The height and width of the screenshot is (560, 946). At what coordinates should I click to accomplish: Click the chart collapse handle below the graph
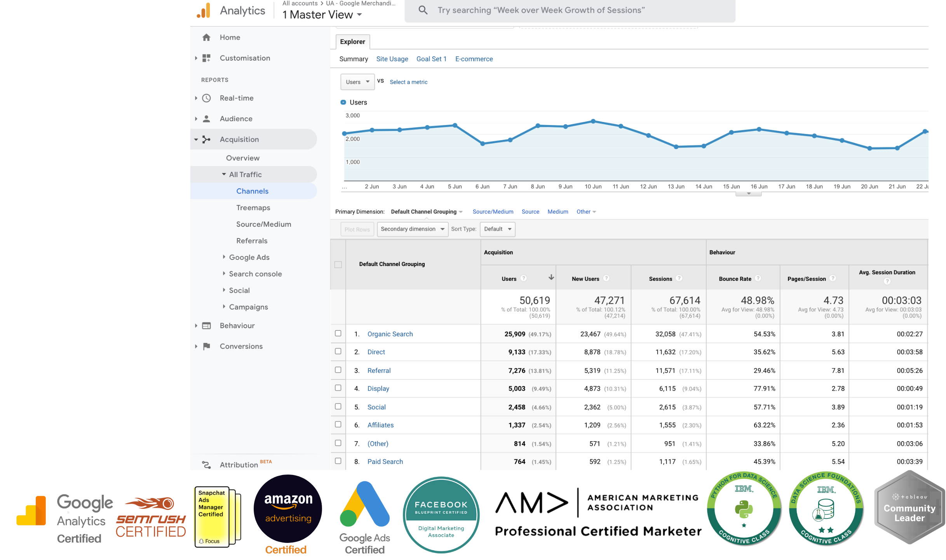[748, 193]
